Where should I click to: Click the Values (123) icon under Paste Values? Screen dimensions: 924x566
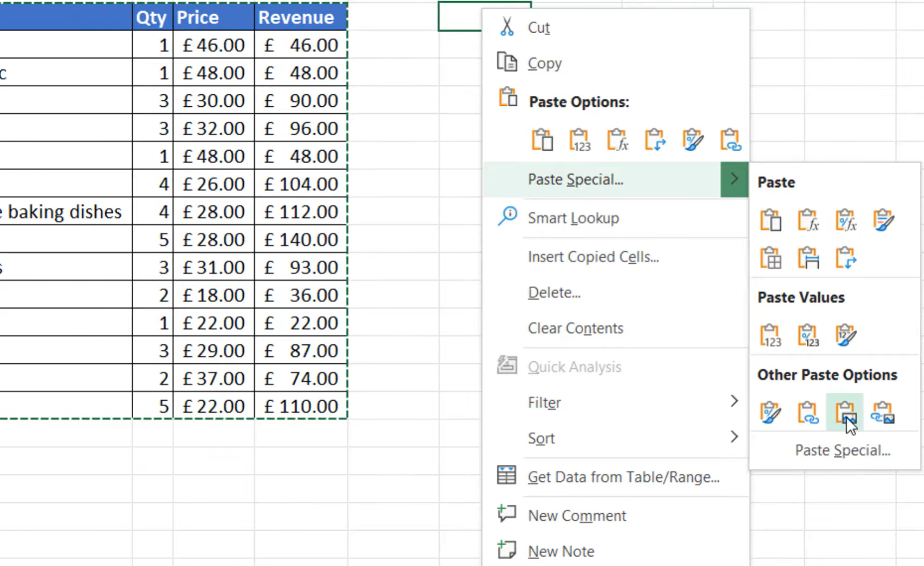pyautogui.click(x=771, y=335)
